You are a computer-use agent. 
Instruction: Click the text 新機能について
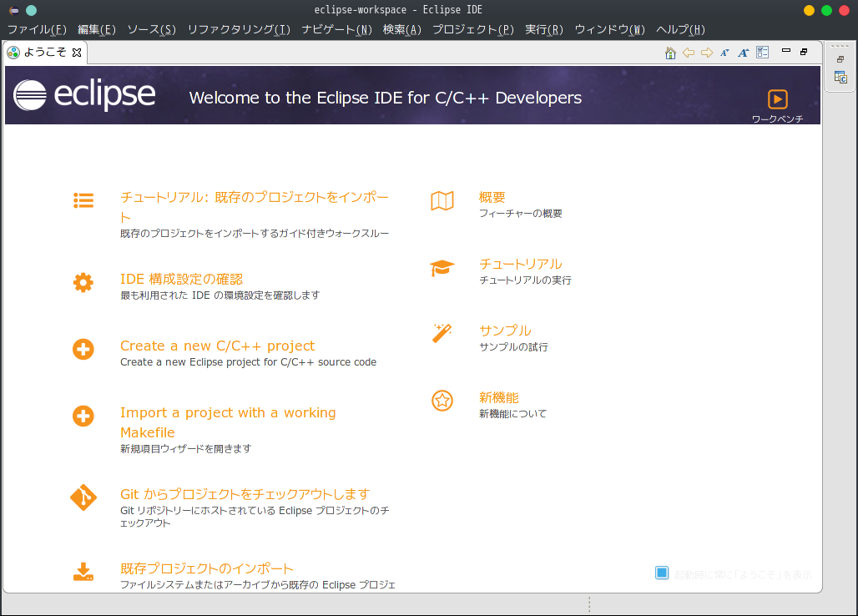point(512,413)
